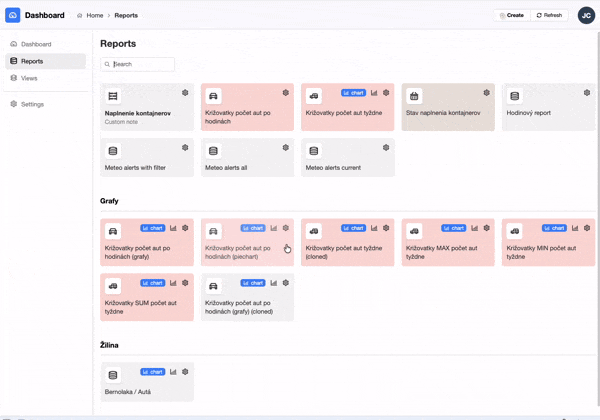Viewport: 600px width, 420px height.
Task: Click chart badge on Bernolaka / Autá card
Action: 152,372
